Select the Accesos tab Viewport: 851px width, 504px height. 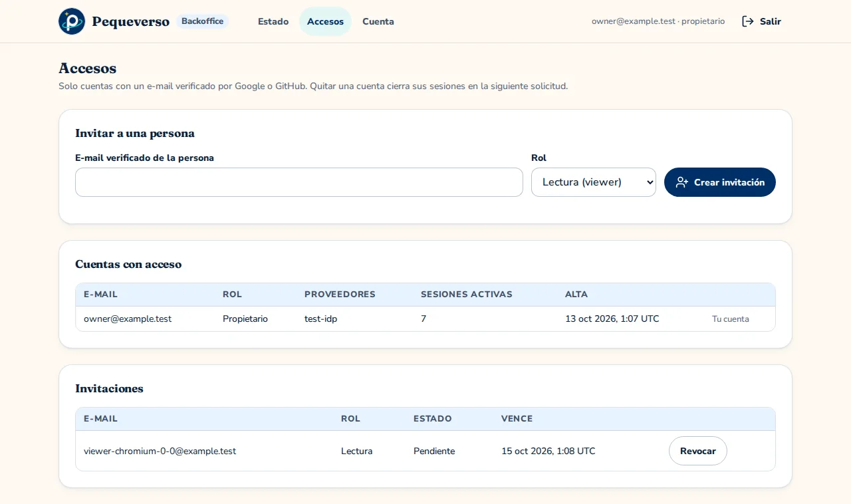point(325,21)
